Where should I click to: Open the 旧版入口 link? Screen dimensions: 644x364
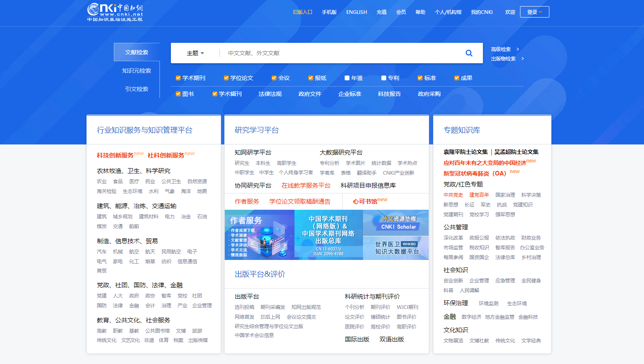coord(302,12)
